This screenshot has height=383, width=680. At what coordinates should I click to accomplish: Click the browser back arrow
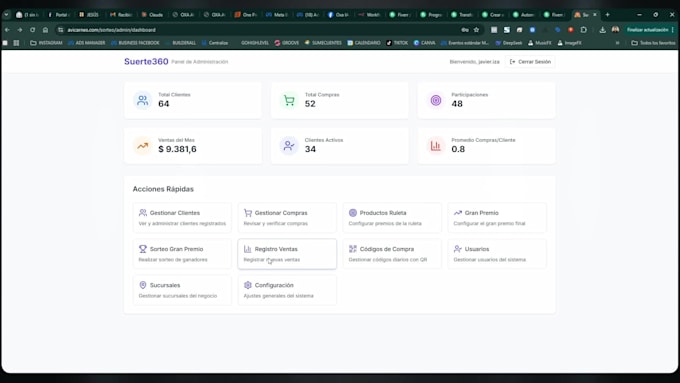tap(7, 30)
